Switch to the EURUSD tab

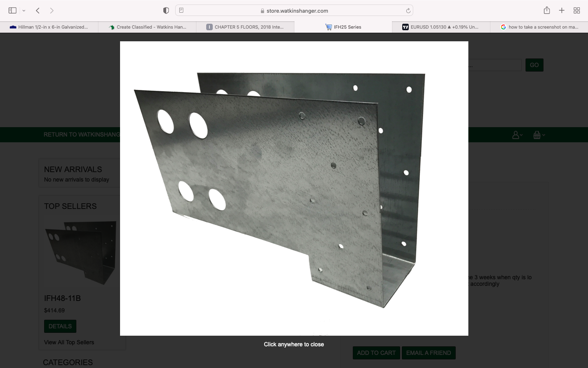coord(441,27)
